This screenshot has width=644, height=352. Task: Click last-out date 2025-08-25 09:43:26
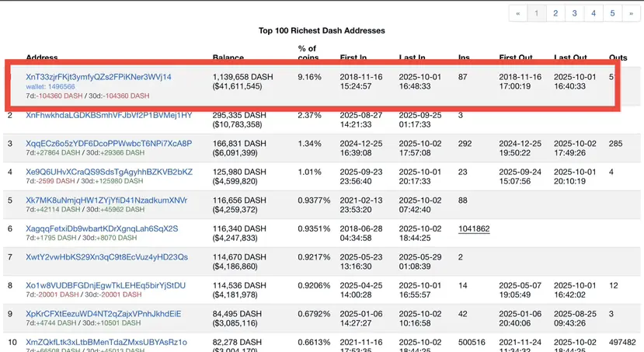[x=575, y=318]
